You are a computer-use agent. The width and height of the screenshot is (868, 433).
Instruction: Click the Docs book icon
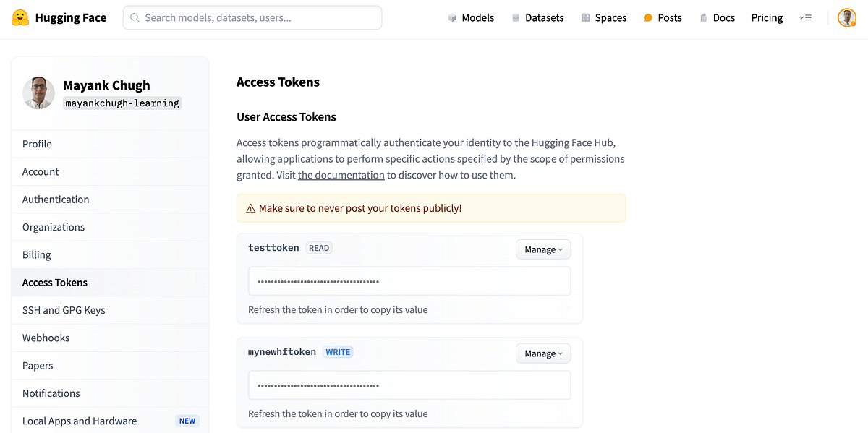tap(703, 17)
